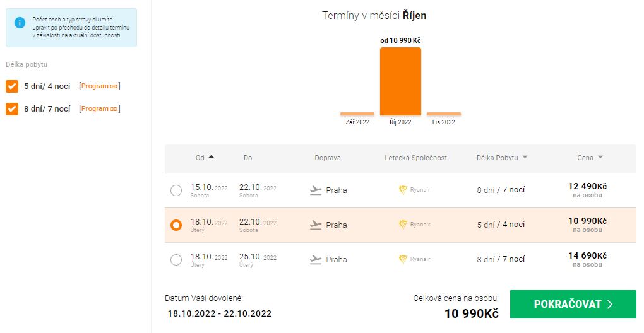Click the airplane icon in 18.10.–22.10. row

pyautogui.click(x=316, y=225)
